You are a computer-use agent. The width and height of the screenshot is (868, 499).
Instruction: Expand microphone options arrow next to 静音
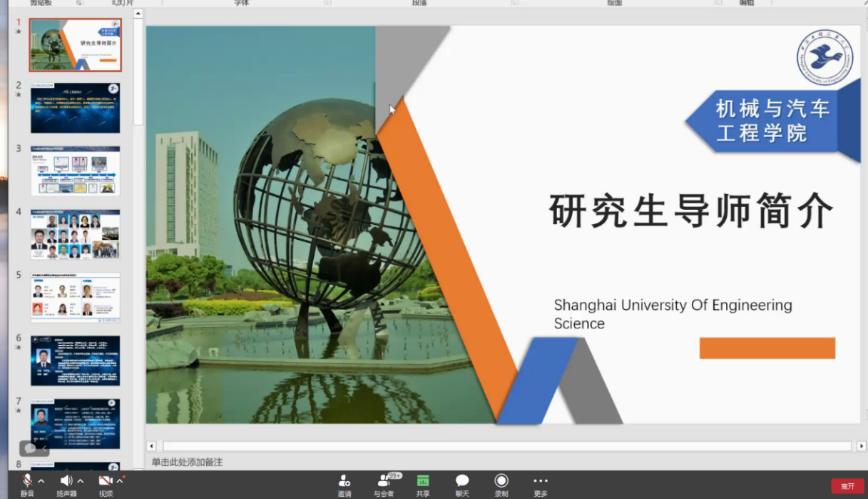point(41,480)
